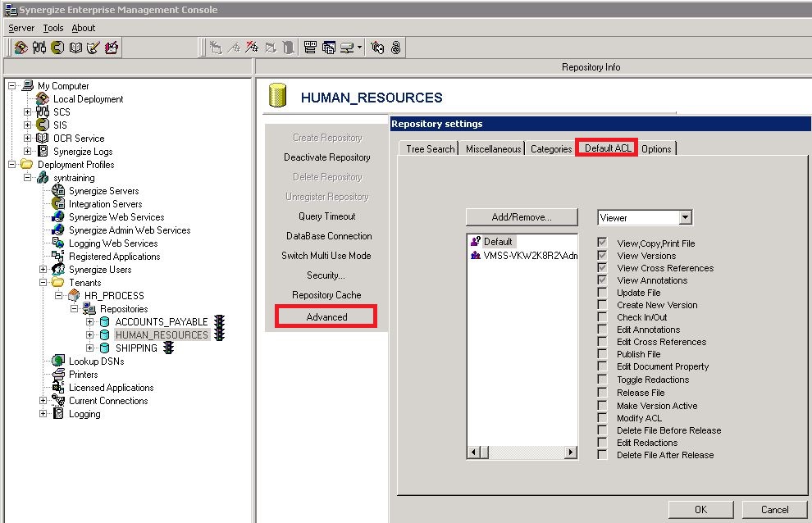Click the traffic light beside ACCOUNTS_PAYABLE

[220, 321]
